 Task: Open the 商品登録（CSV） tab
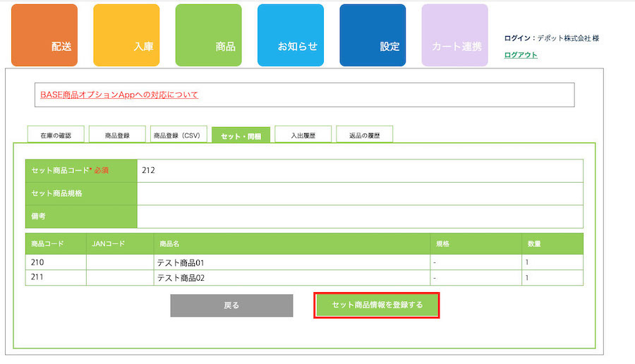coord(179,135)
